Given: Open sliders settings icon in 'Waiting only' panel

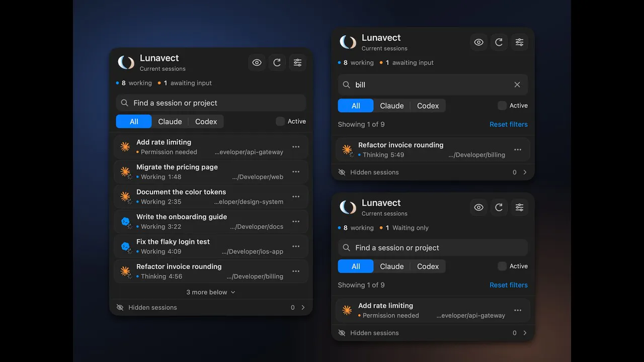Looking at the screenshot, I should [x=520, y=207].
